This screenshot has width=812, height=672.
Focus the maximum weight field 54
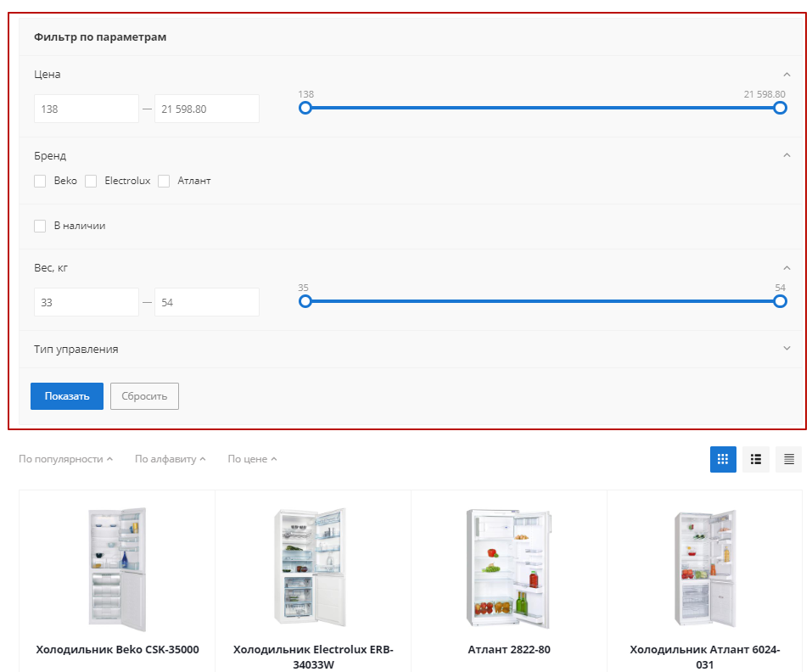tap(207, 302)
